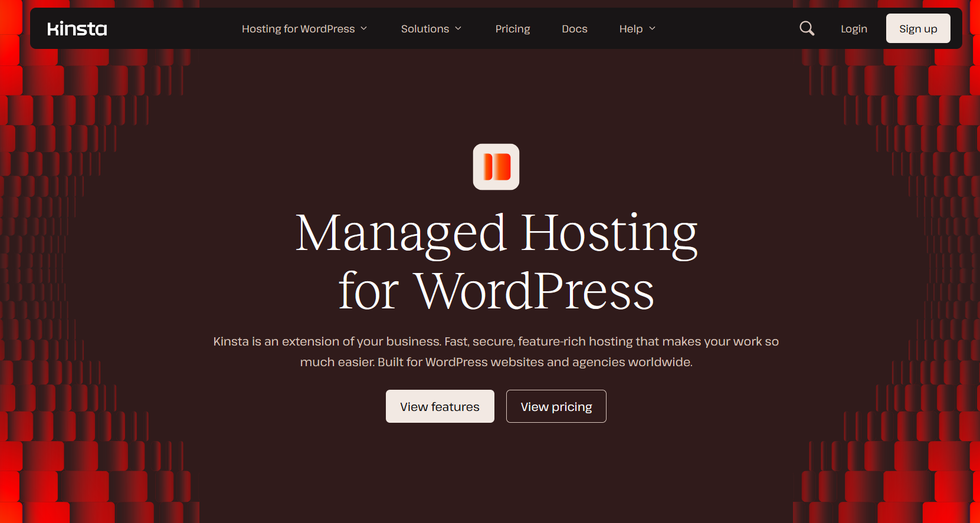Open the Solutions menu item
This screenshot has width=980, height=523.
425,29
